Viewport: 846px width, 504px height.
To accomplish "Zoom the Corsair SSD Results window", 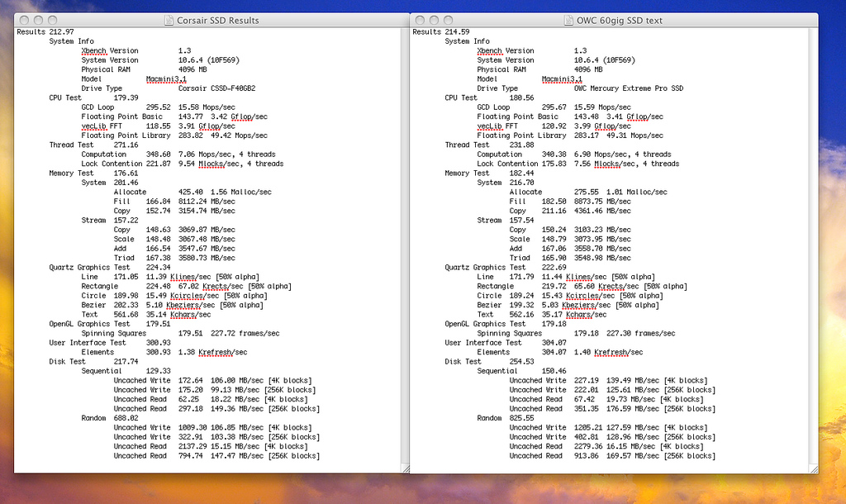I will (x=52, y=20).
